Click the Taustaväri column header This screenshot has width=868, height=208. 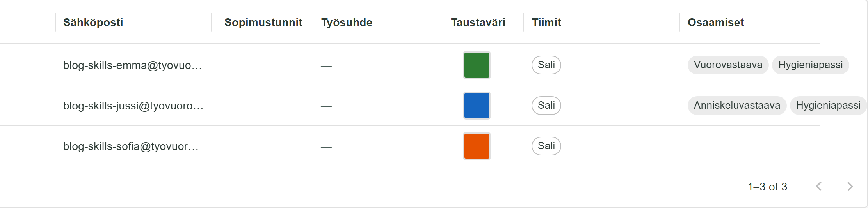click(x=478, y=23)
